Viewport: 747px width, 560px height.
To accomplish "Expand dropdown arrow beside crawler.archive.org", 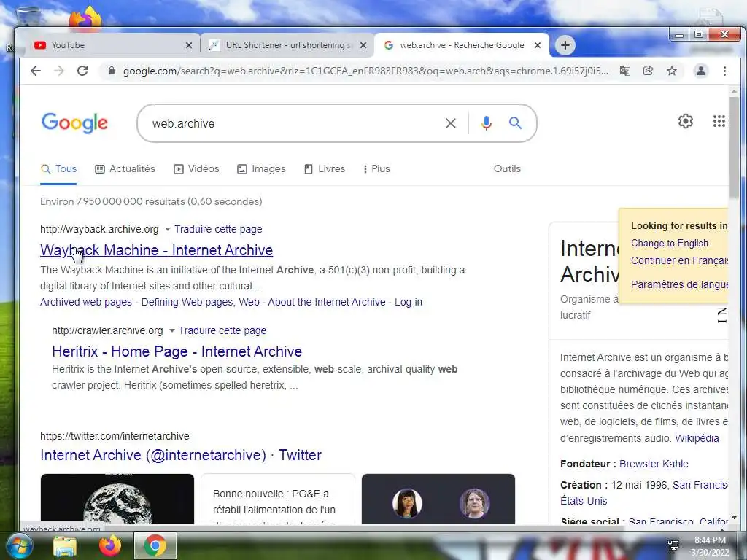I will pos(172,331).
